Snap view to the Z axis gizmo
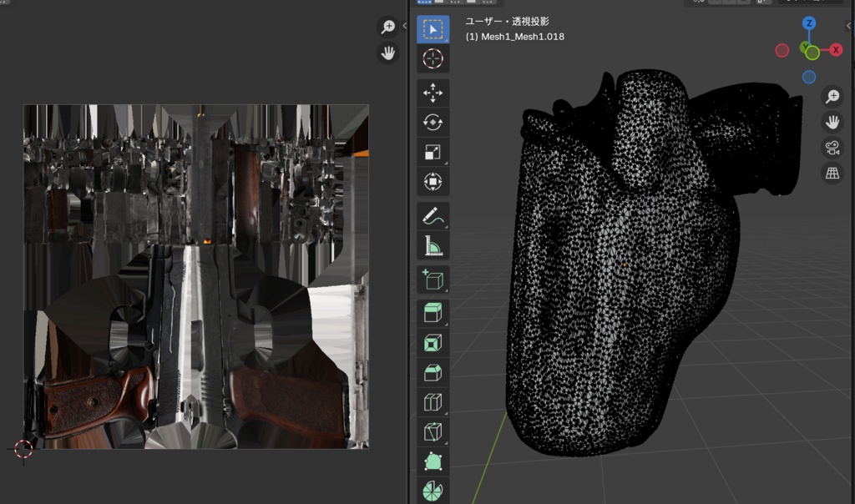 (808, 23)
